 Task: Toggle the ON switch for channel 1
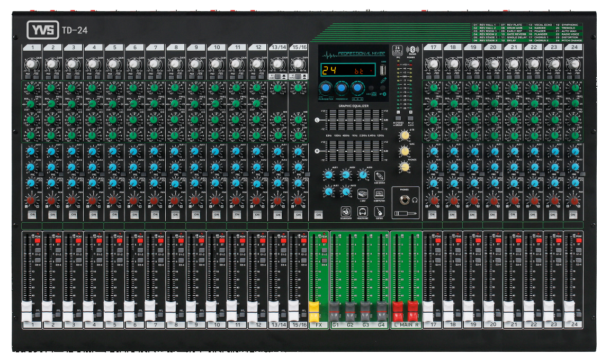31,214
